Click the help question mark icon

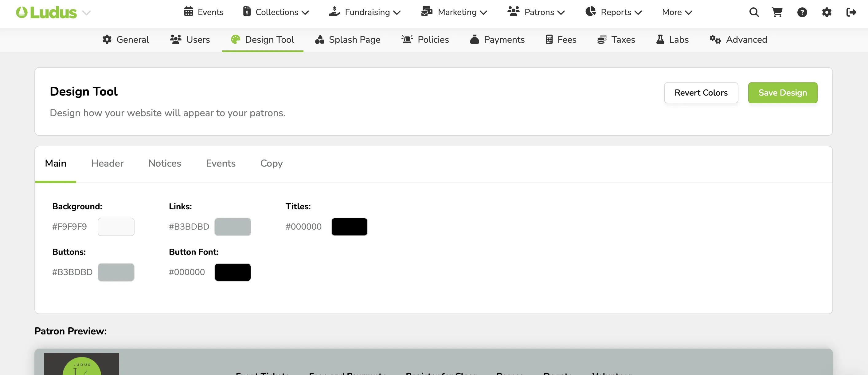coord(802,13)
